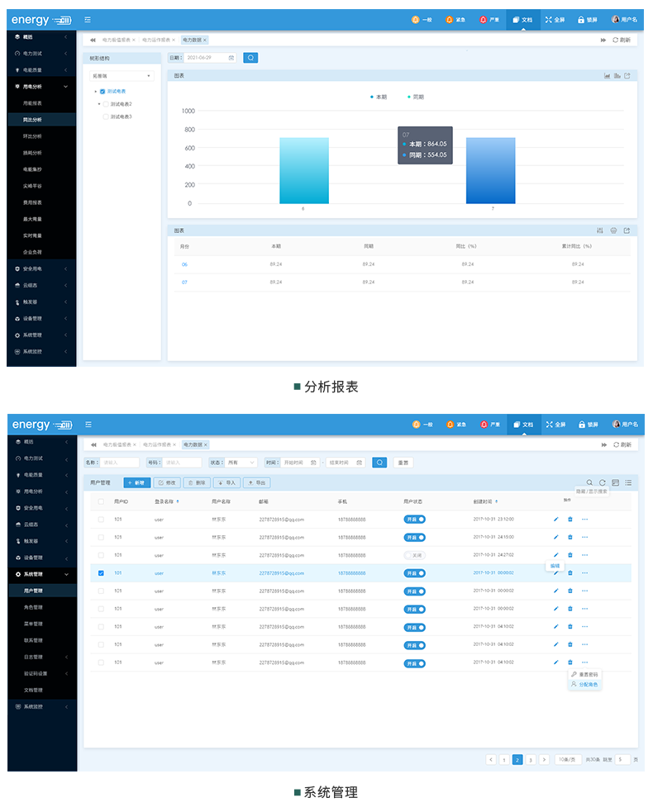Toggle 开启 switch in row 24:15:00
This screenshot has height=812, width=653.
[x=415, y=538]
